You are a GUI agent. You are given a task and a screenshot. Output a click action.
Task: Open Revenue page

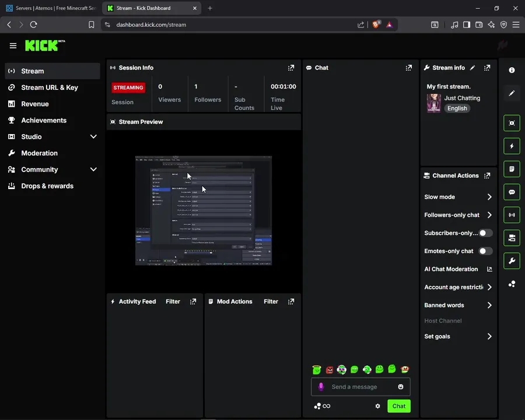(x=52, y=104)
